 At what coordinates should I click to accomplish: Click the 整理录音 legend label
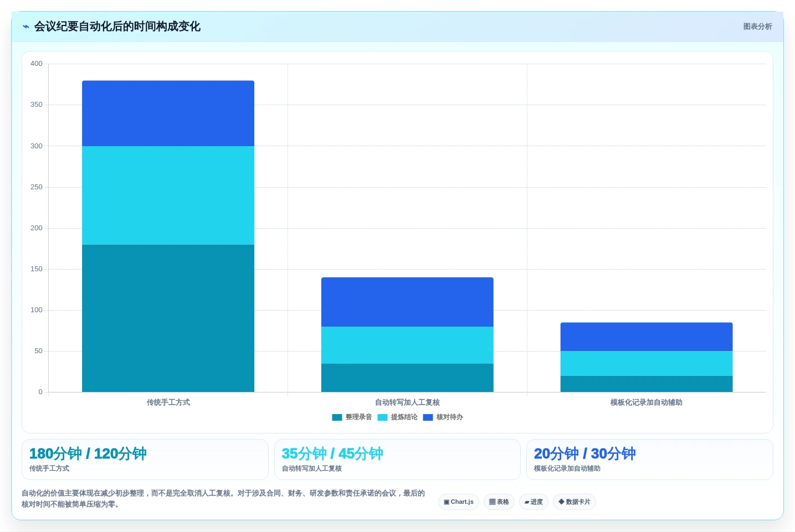[x=359, y=417]
